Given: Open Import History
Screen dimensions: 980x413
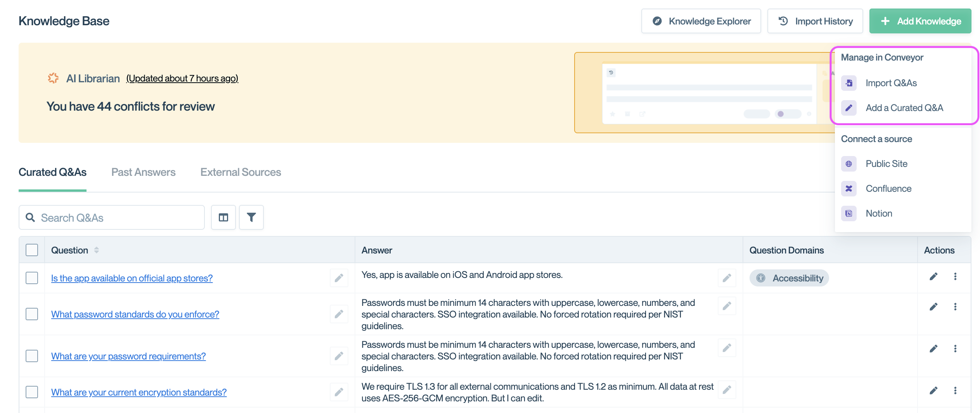Looking at the screenshot, I should [x=815, y=21].
